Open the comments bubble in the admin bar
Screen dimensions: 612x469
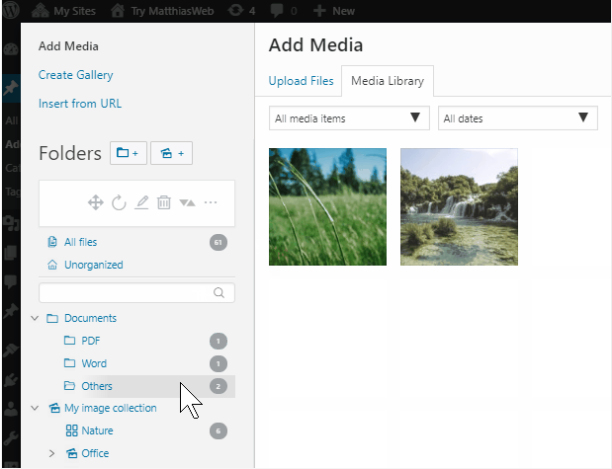pyautogui.click(x=284, y=11)
